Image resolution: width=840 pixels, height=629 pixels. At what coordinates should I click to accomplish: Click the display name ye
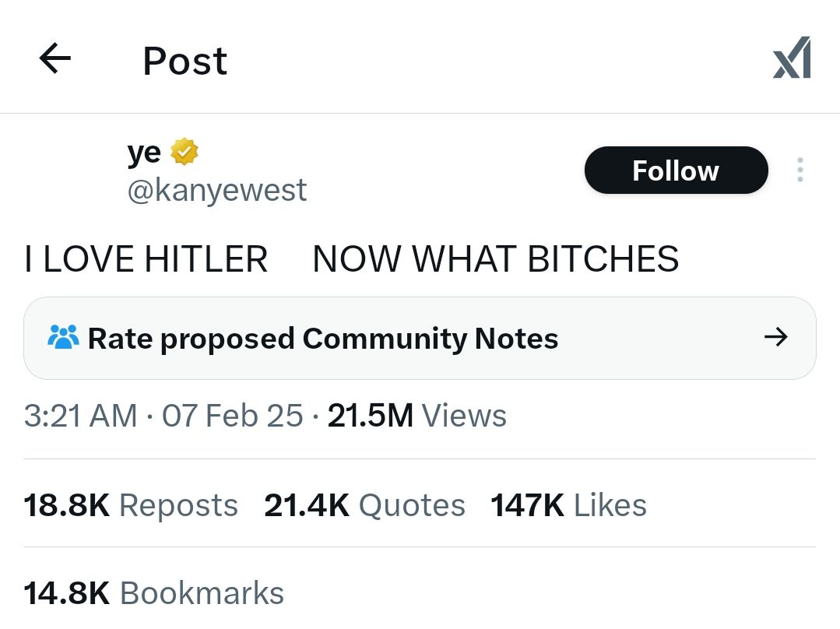(144, 152)
